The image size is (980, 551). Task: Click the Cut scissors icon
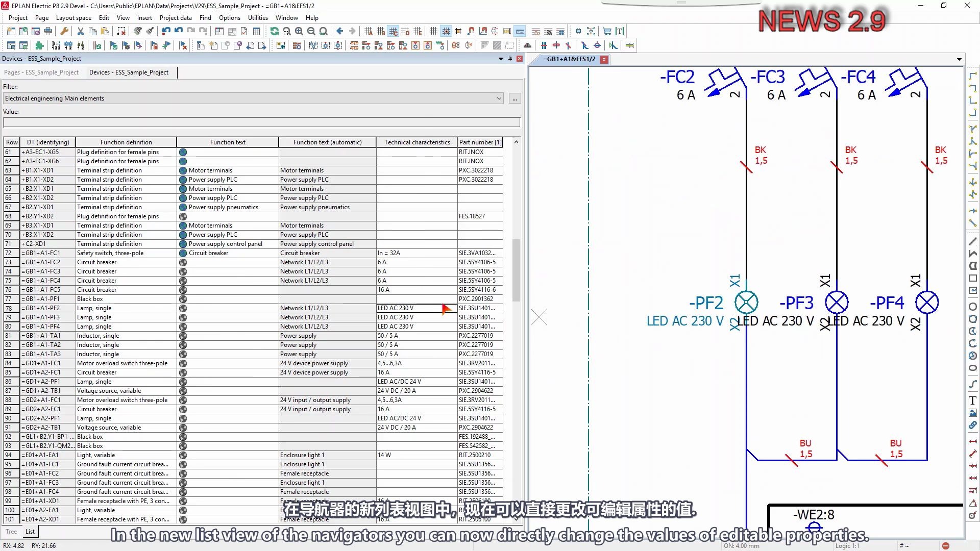tap(80, 31)
